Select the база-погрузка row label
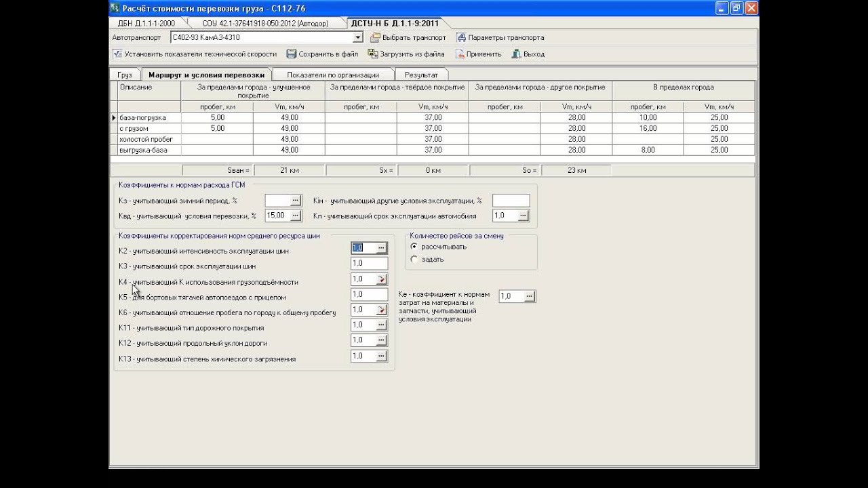The height and width of the screenshot is (488, 868). coord(149,117)
